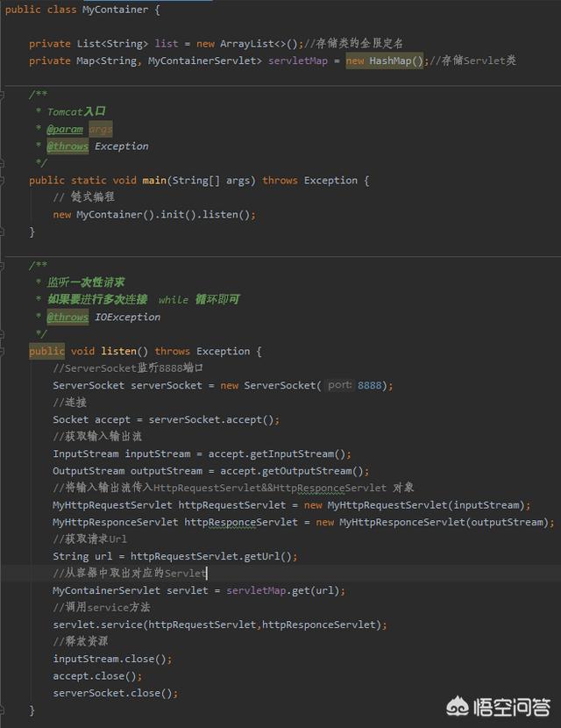Click the 'listen' method name in its declaration
This screenshot has height=728, width=561.
pyautogui.click(x=119, y=351)
